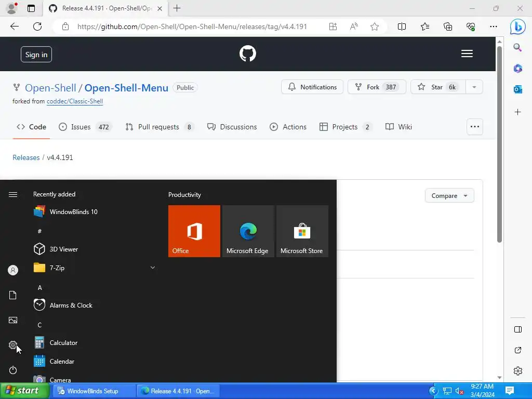Open Edge split screen icon
This screenshot has height=399, width=532.
[x=402, y=26]
